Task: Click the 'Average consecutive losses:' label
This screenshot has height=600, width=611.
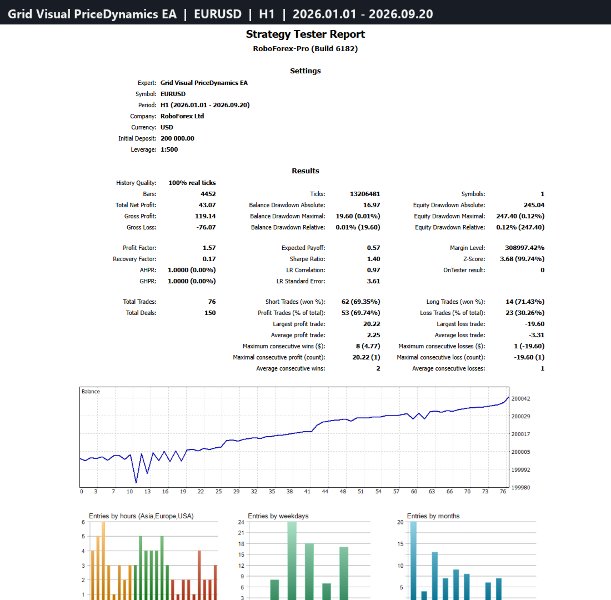Action: coord(449,369)
